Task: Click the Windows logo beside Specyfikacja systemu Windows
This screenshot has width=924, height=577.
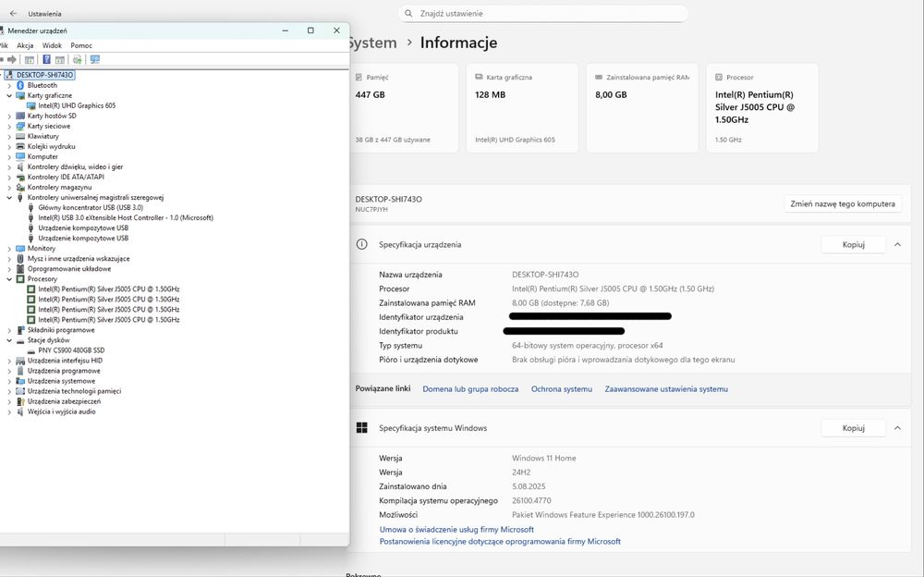Action: tap(361, 428)
